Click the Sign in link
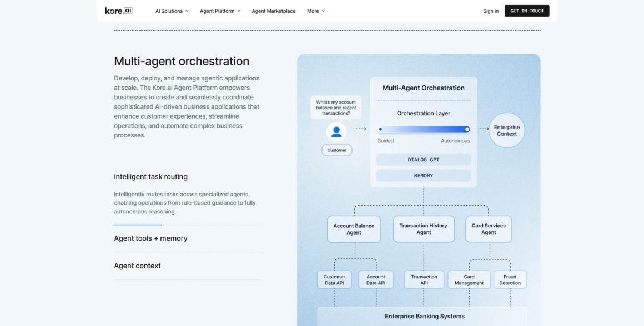 point(490,11)
